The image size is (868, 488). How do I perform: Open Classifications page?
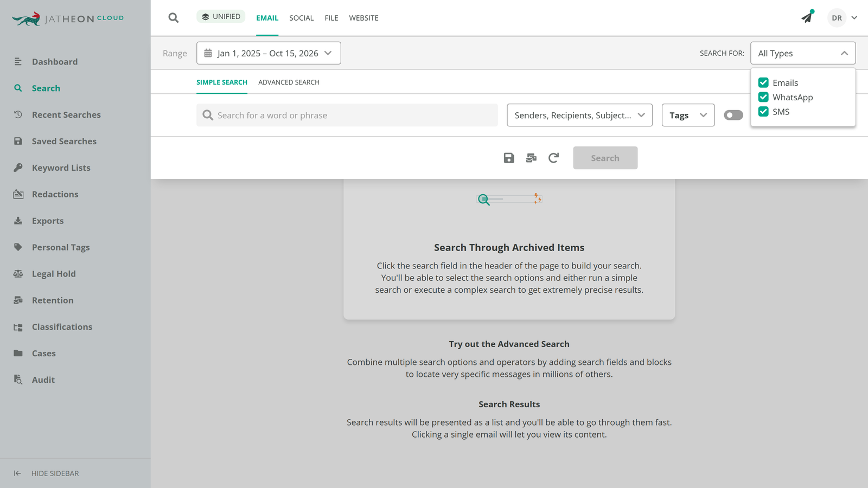62,328
